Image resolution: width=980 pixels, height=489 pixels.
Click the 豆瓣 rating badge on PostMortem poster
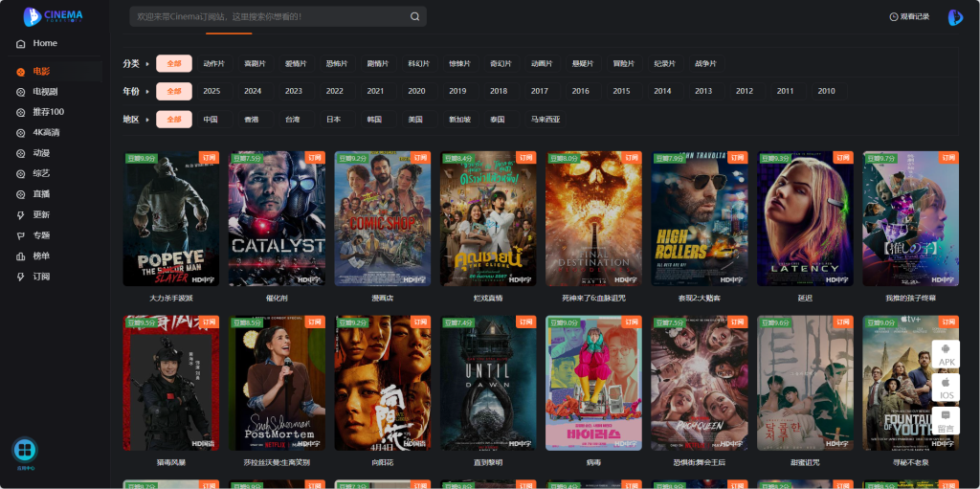point(247,322)
